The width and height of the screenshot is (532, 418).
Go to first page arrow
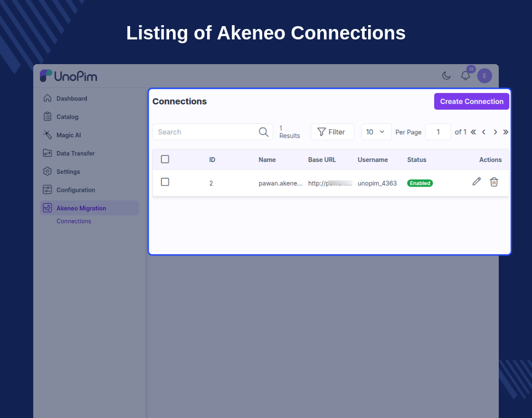[x=473, y=132]
